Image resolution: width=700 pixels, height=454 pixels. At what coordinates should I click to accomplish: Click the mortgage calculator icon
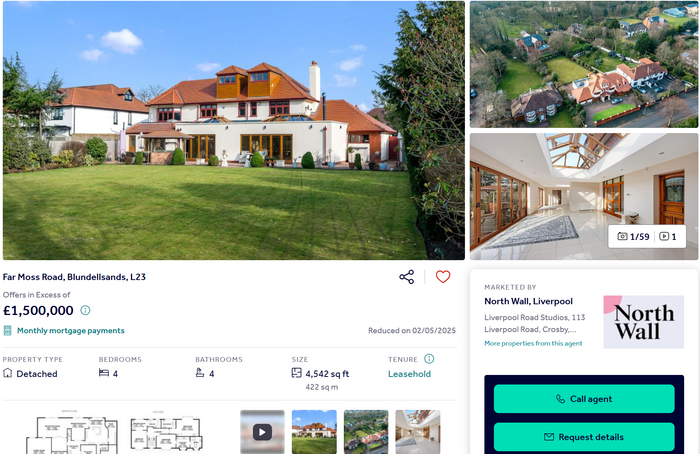pos(7,330)
